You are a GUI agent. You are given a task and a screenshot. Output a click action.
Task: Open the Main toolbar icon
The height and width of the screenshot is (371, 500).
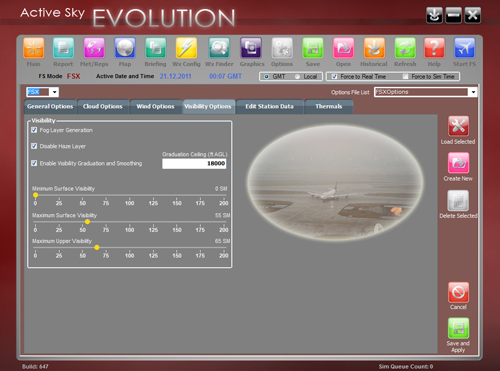(34, 48)
